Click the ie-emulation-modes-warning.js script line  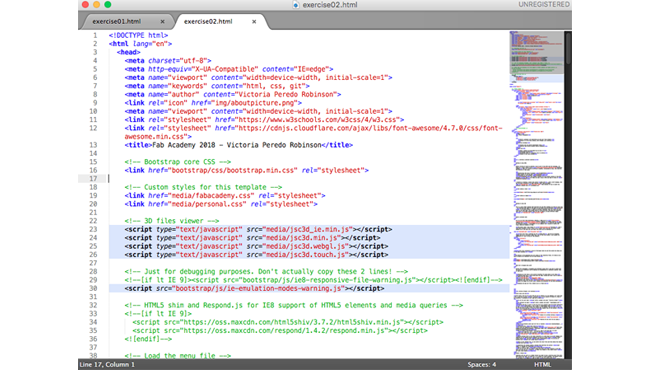click(x=254, y=288)
